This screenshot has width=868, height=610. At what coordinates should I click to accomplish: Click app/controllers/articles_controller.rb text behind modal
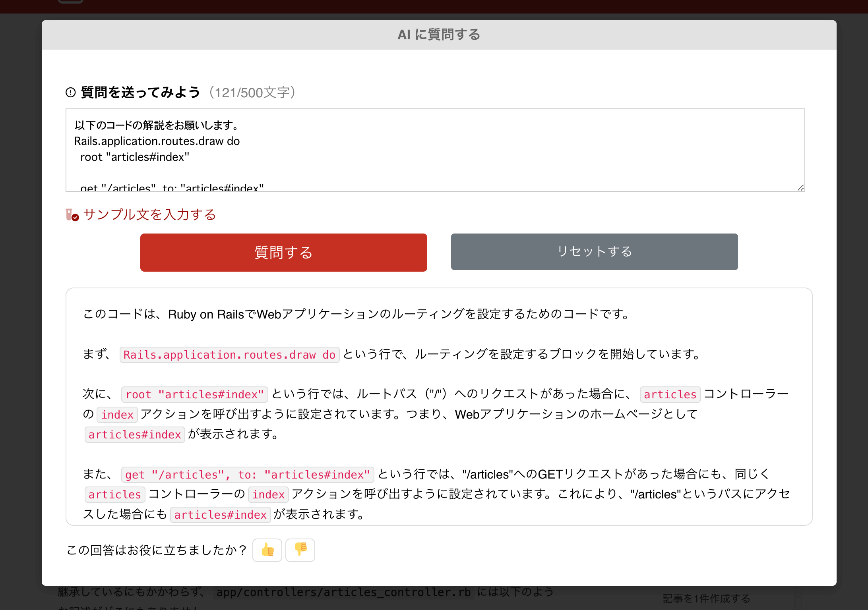343,592
